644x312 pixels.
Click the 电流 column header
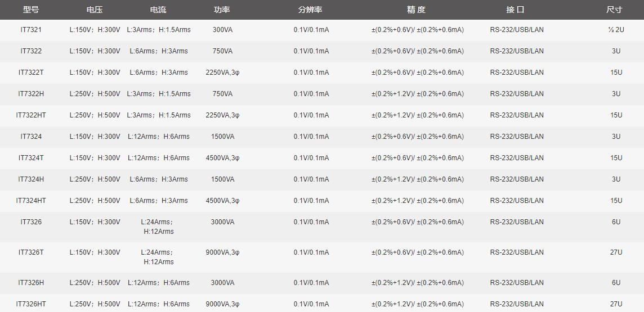coord(158,10)
